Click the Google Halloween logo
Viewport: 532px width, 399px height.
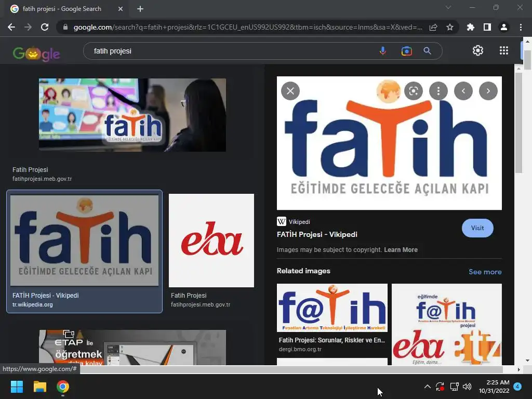[36, 53]
